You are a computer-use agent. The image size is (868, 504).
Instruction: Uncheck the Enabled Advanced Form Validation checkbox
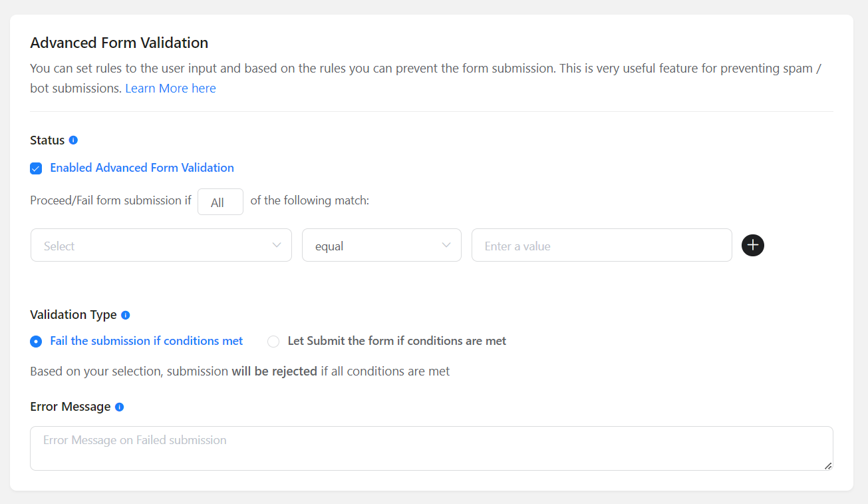pos(36,168)
